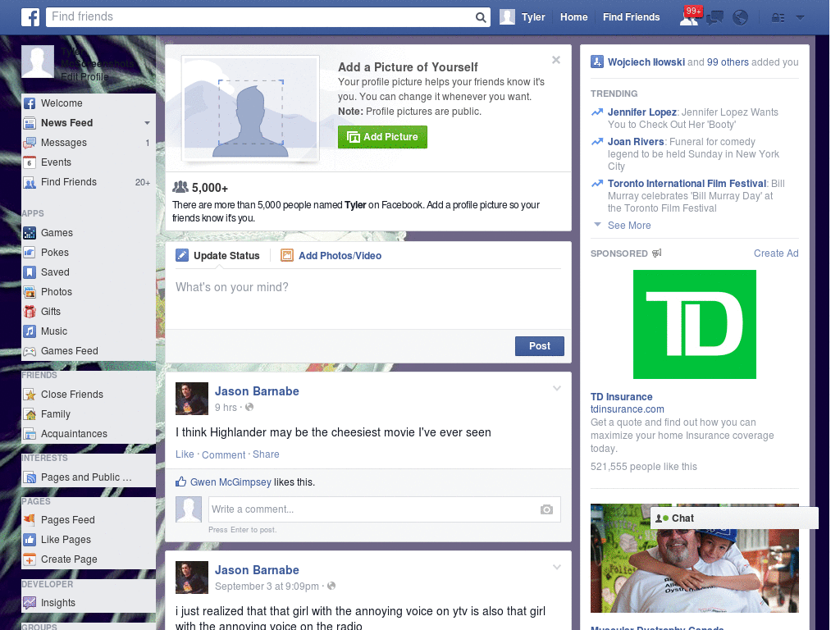Click the search magnifier icon

point(481,18)
